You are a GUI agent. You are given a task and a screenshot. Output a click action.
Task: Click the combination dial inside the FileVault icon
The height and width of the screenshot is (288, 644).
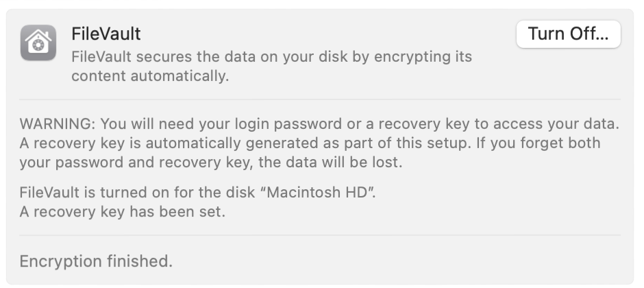pos(38,45)
